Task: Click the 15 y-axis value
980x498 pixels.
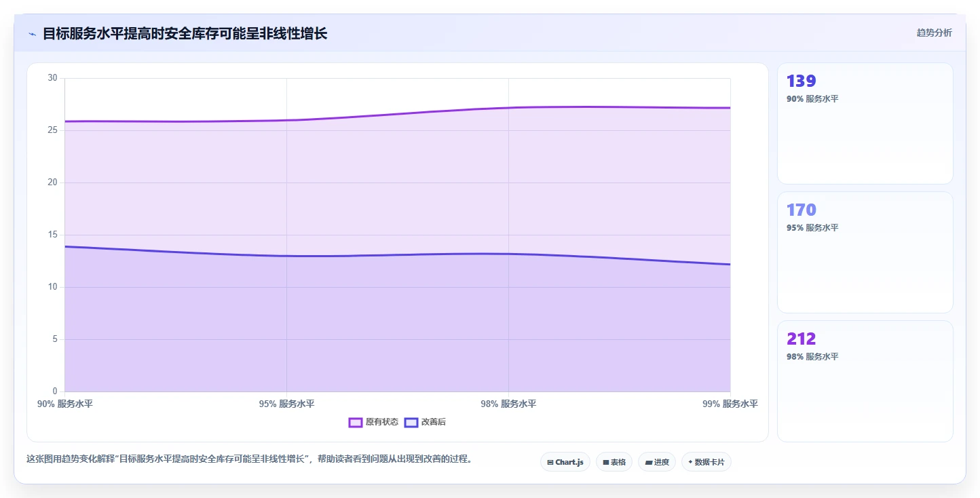Action: click(53, 235)
